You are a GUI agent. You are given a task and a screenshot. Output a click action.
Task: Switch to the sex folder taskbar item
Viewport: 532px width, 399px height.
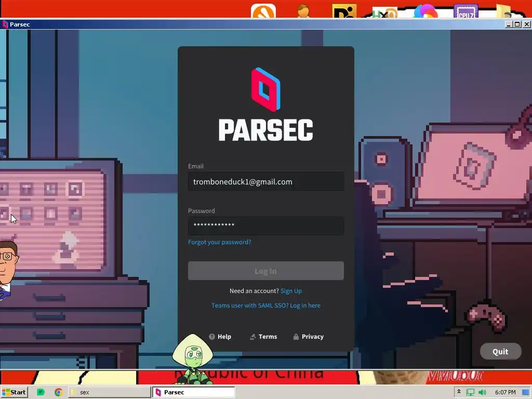(110, 392)
